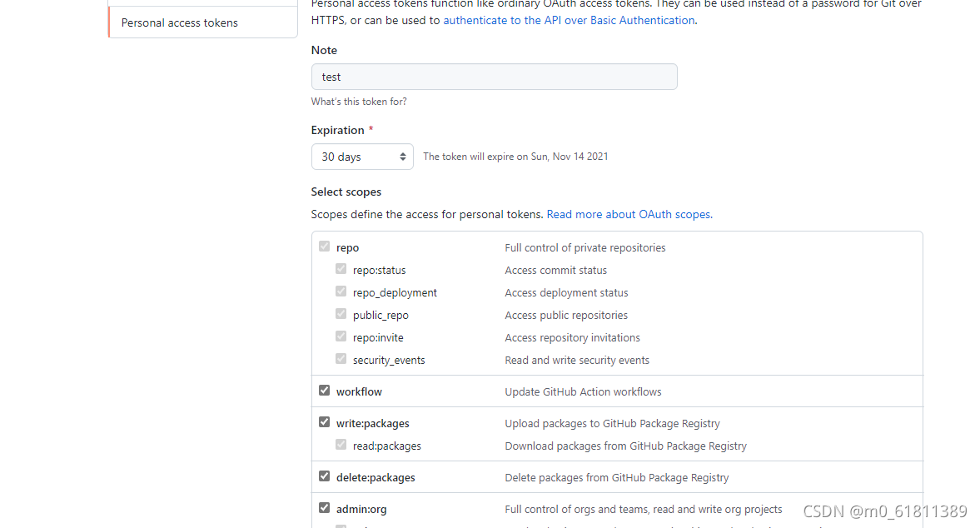Select the repo scope label
The image size is (980, 528).
pos(347,248)
